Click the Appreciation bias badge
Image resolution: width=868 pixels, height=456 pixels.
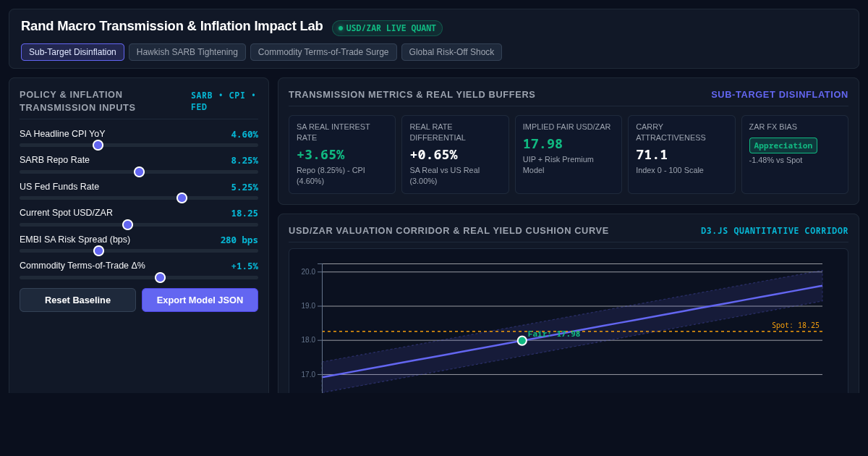(x=783, y=145)
